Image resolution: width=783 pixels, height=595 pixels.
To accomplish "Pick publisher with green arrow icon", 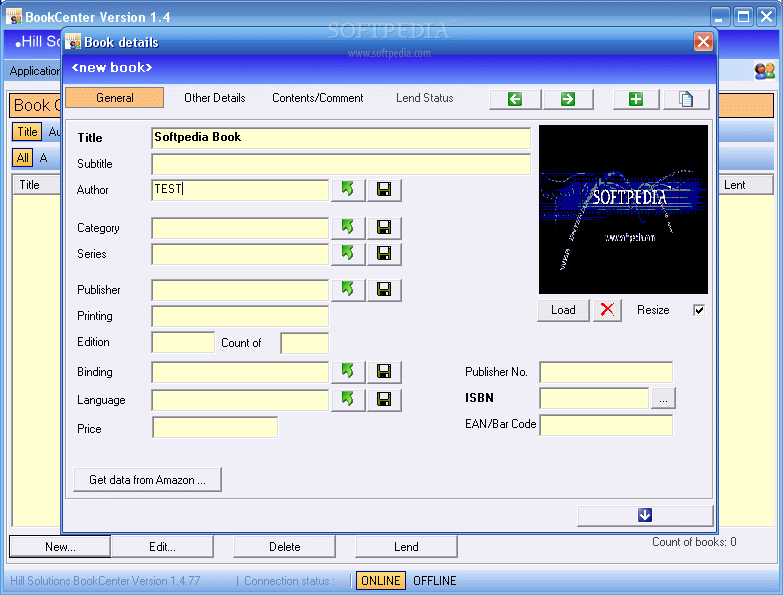I will (348, 290).
